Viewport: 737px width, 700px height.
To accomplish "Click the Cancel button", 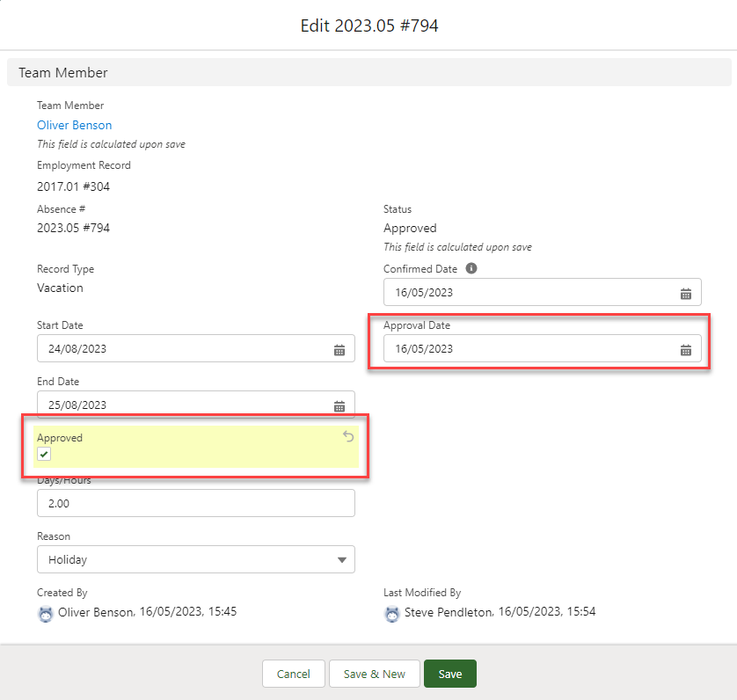I will pyautogui.click(x=293, y=674).
